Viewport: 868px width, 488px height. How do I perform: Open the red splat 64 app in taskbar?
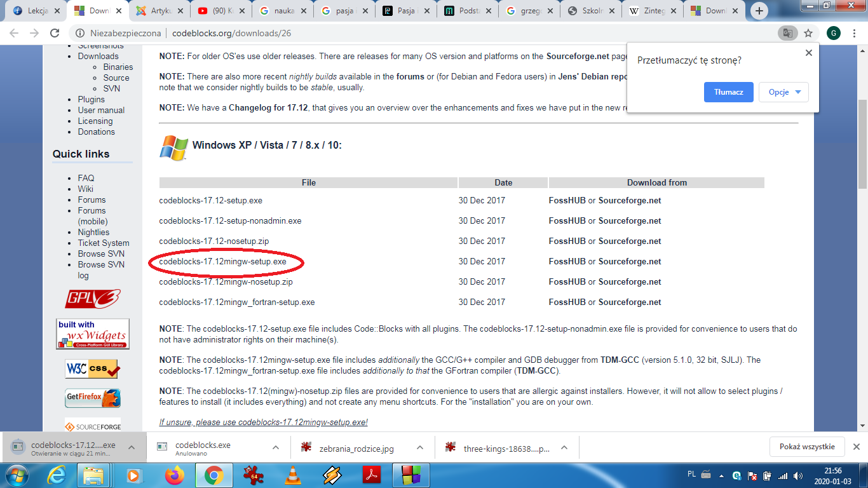tap(254, 475)
